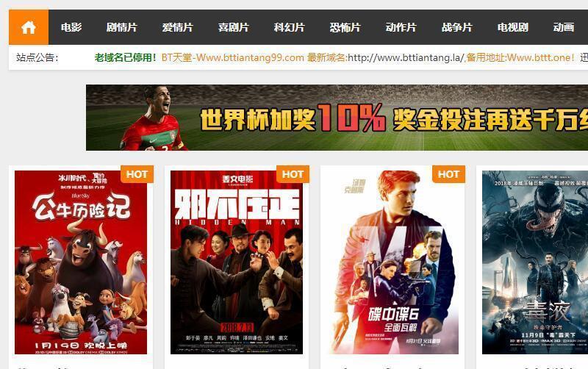Switch to the 电视剧 section
Screen dimensions: 588x369
click(x=513, y=27)
